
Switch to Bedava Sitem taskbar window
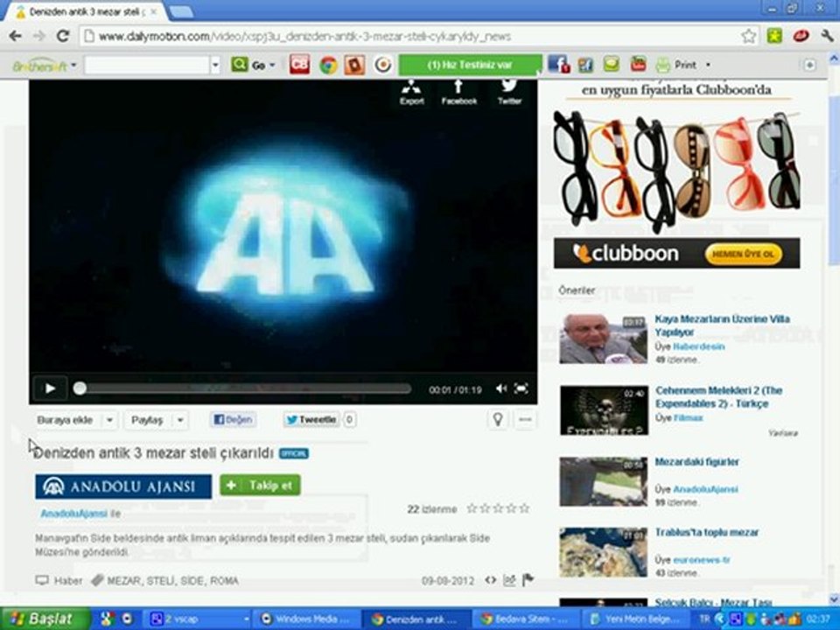point(524,619)
